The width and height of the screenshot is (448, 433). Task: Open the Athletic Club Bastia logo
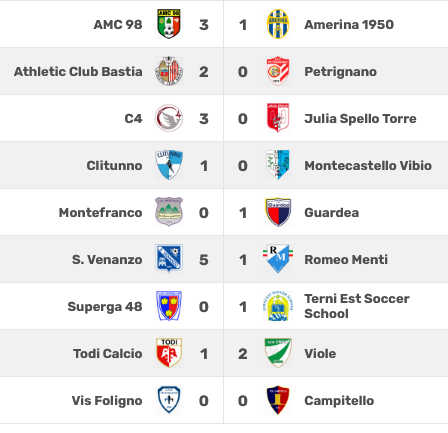click(169, 71)
